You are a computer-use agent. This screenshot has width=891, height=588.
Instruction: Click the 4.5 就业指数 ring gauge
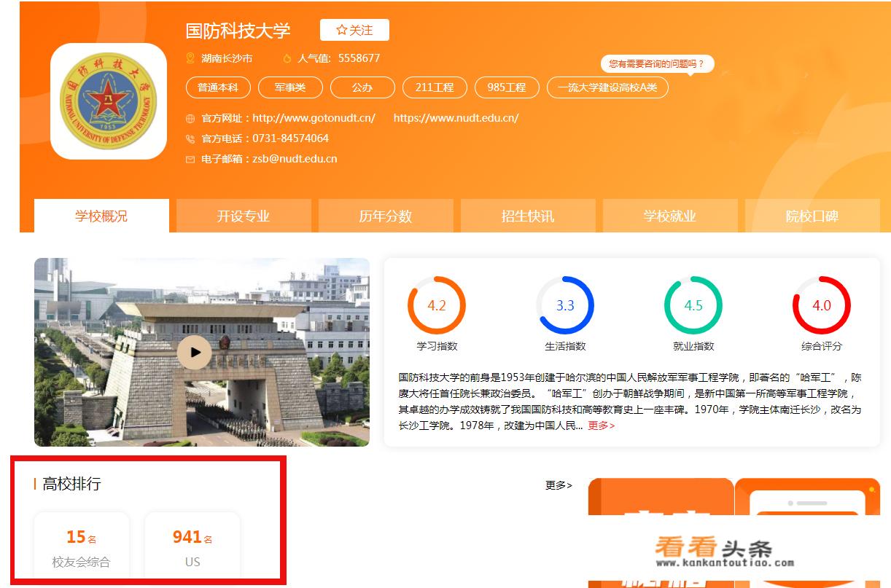(693, 305)
